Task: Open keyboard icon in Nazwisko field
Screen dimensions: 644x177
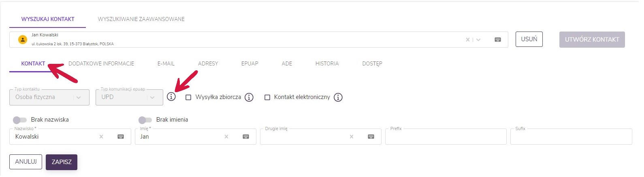Action: click(121, 137)
